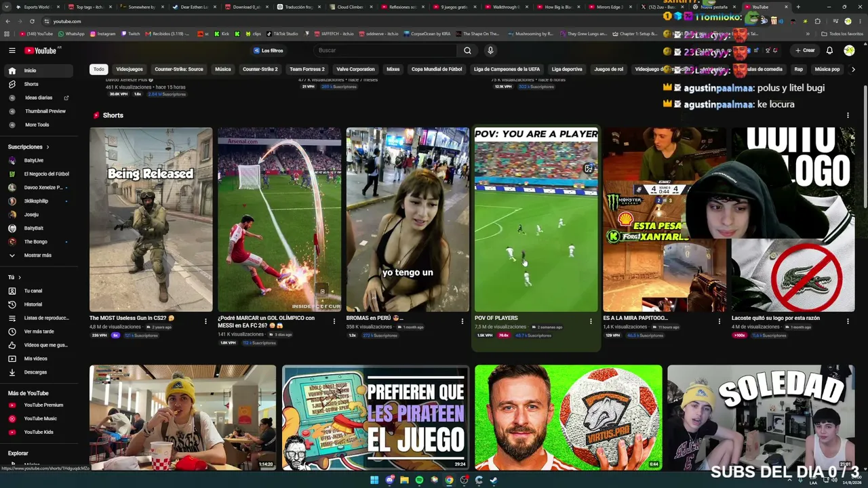
Task: Open the Instagram bookmark
Action: (x=102, y=34)
